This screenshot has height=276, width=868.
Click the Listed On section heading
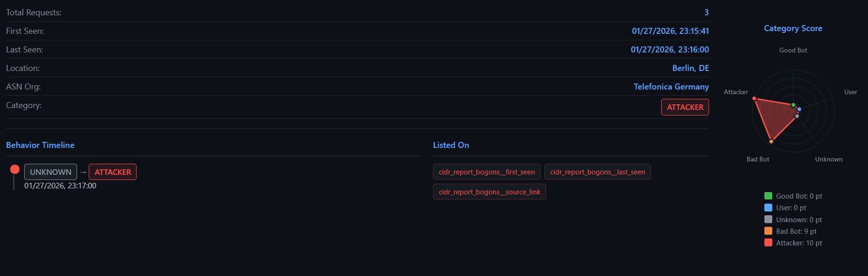(451, 145)
